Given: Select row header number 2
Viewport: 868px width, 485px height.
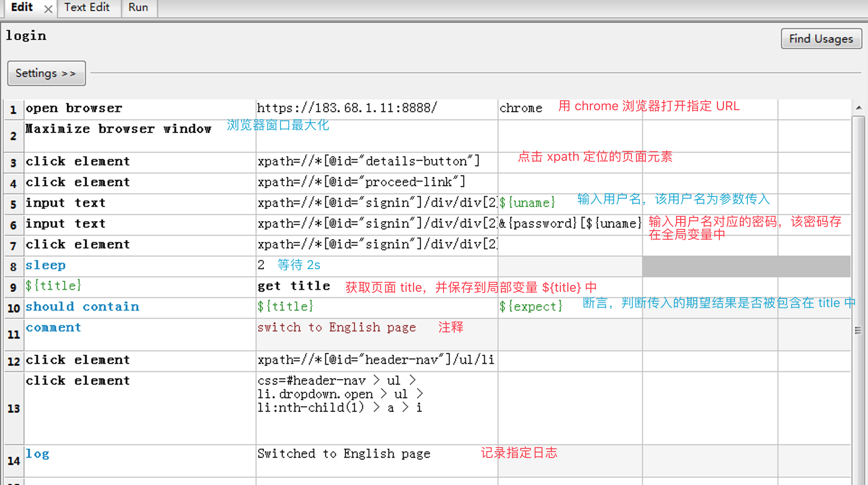Looking at the screenshot, I should pos(14,136).
